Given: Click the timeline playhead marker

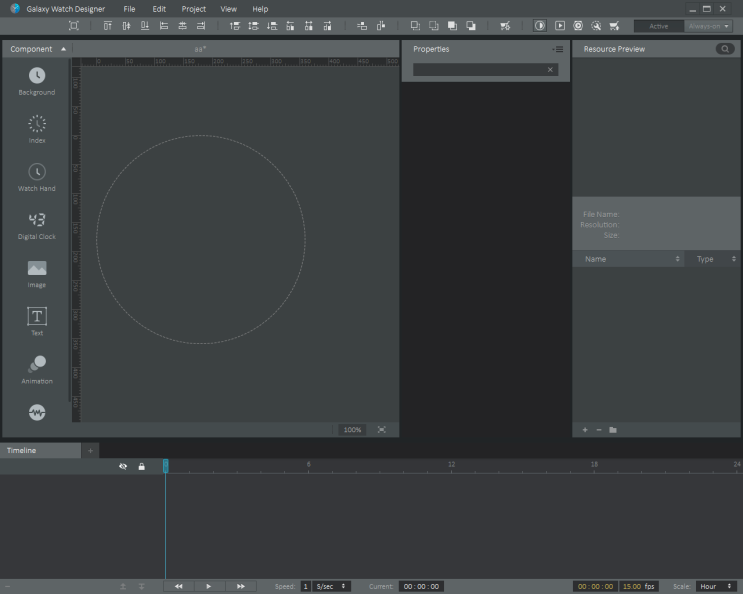Looking at the screenshot, I should 165,466.
